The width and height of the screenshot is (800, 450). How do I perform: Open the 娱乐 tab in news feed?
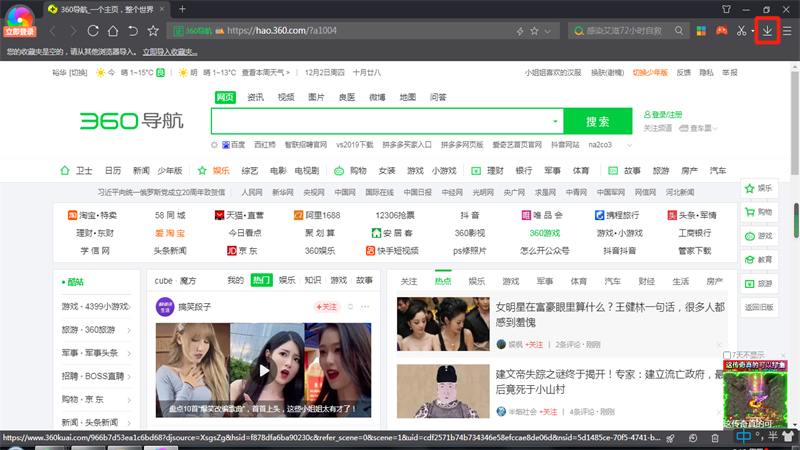(x=477, y=281)
